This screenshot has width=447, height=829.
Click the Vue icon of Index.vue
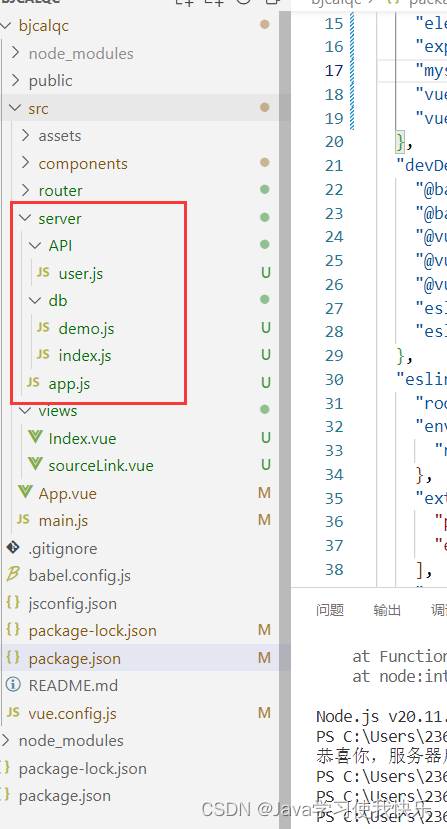tap(35, 437)
